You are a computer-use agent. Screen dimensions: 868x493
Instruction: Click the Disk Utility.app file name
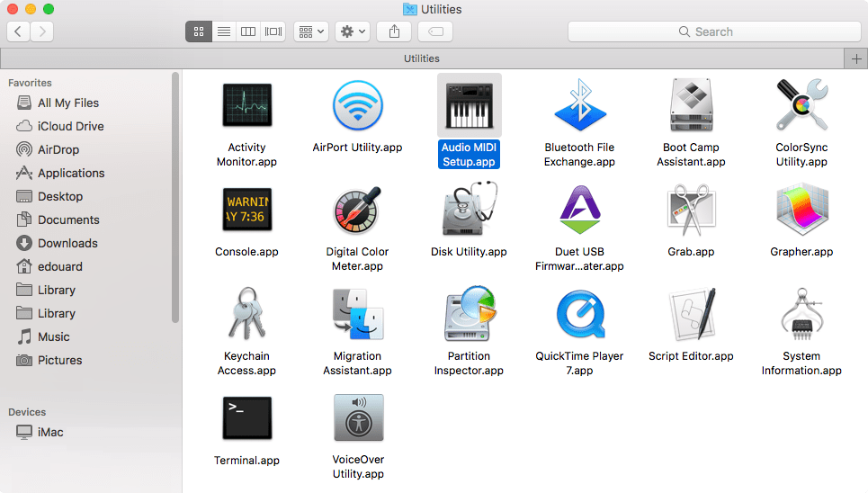pos(469,252)
